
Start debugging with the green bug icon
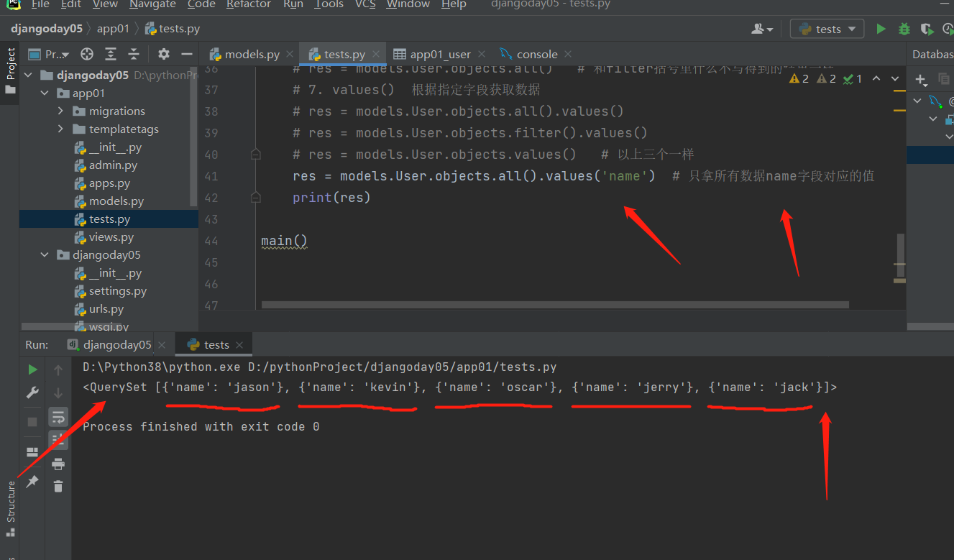click(904, 29)
